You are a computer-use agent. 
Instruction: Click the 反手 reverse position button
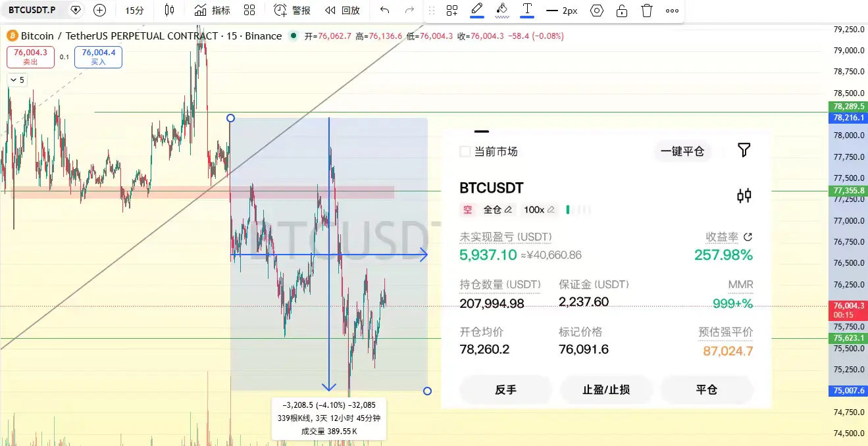505,389
